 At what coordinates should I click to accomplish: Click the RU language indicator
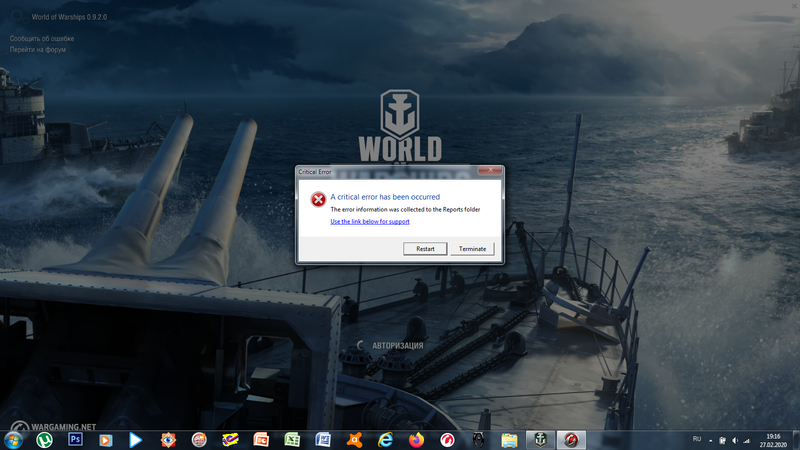[x=697, y=439]
